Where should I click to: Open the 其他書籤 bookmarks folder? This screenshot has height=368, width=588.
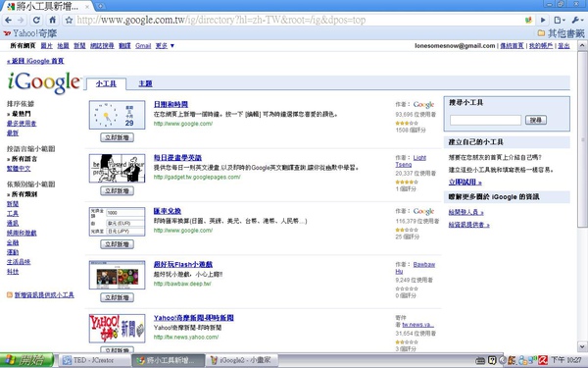tap(561, 33)
